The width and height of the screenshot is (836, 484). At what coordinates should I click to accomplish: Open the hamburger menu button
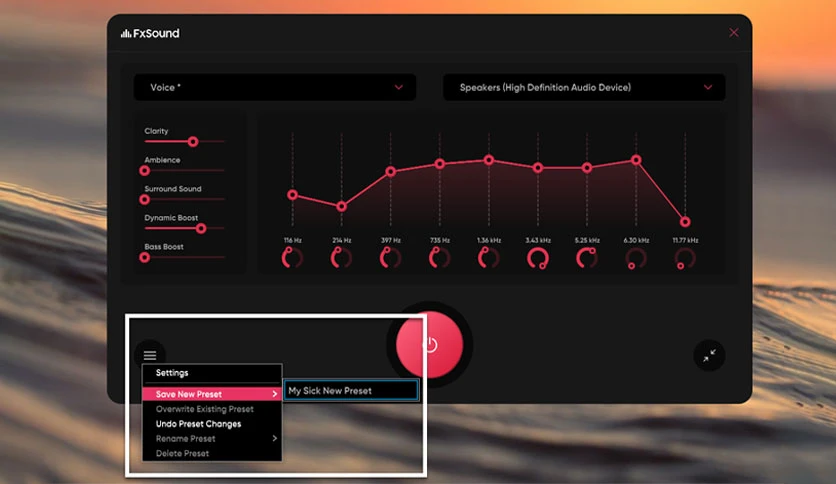tap(150, 355)
